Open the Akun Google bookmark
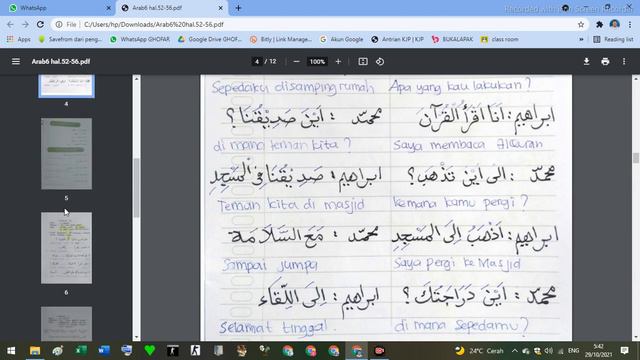The height and width of the screenshot is (360, 640). coord(342,39)
